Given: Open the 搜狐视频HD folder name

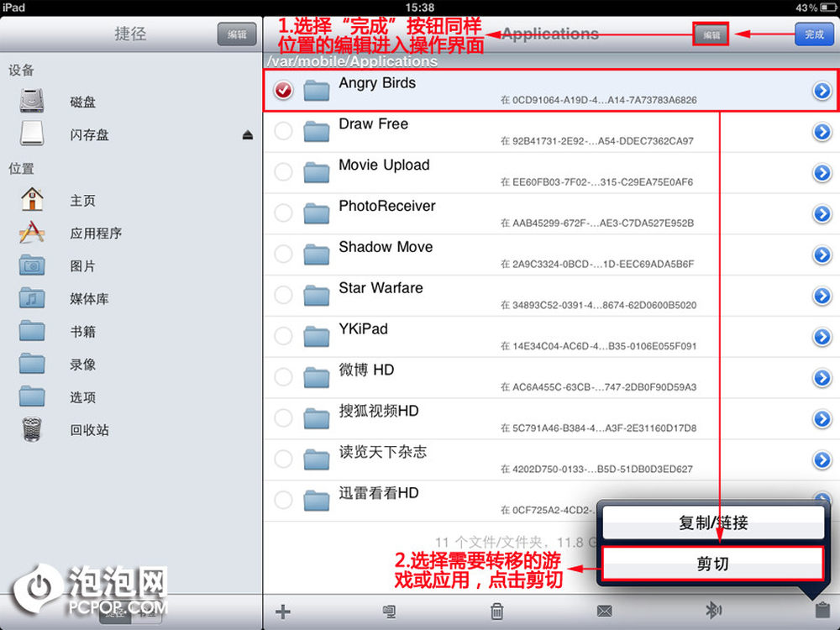Looking at the screenshot, I should click(x=379, y=411).
